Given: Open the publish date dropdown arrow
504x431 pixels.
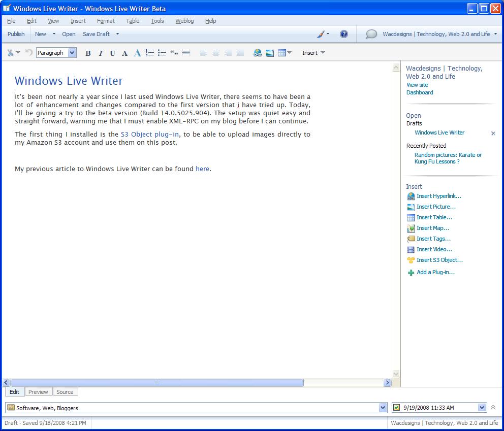Looking at the screenshot, I should pyautogui.click(x=482, y=408).
